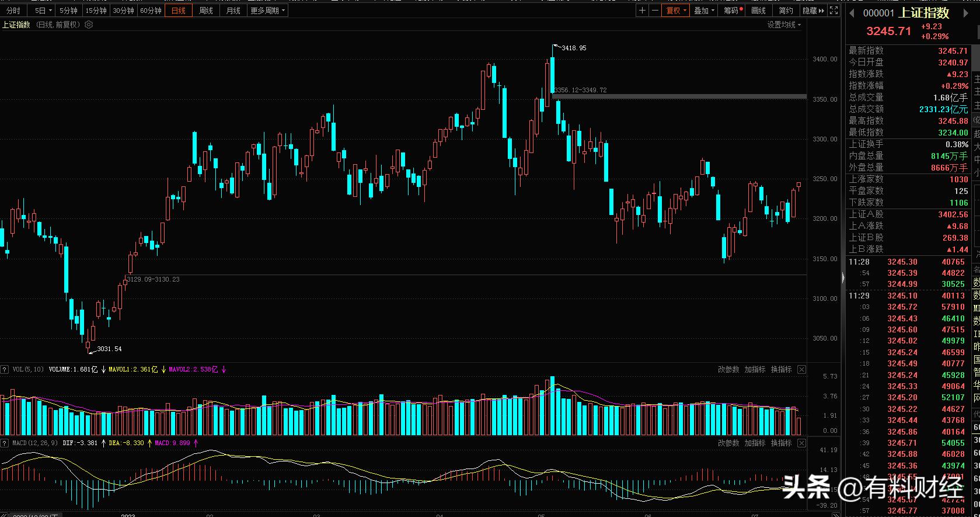Click 上证指数 title in quote panel
980x517 pixels.
(x=924, y=13)
